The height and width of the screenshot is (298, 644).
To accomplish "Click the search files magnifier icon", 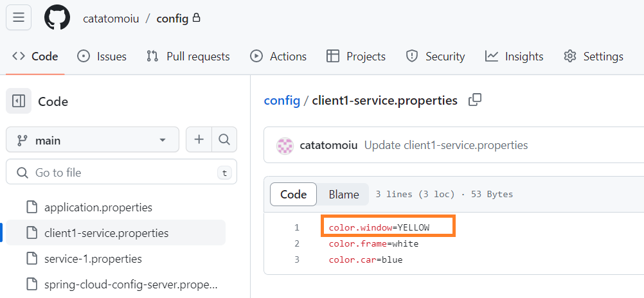I will point(224,139).
